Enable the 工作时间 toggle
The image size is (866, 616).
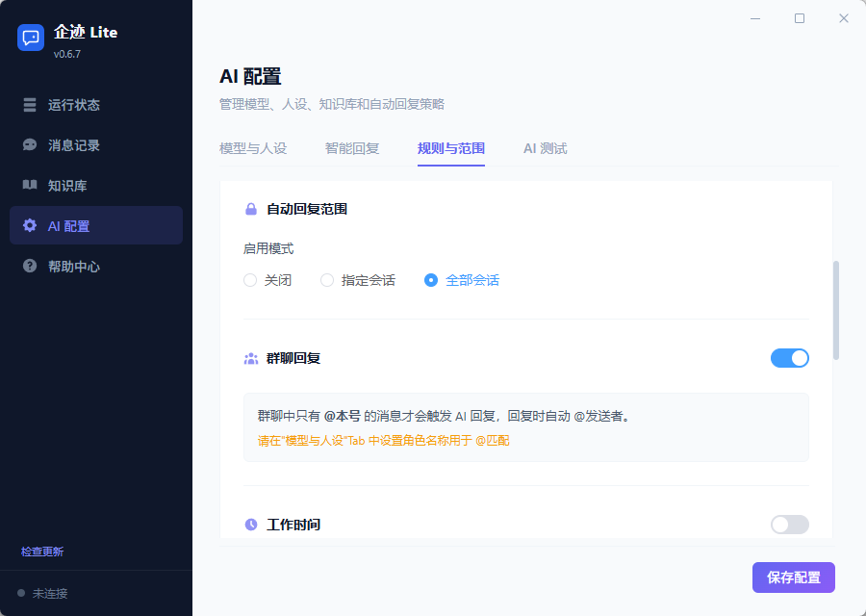(790, 524)
